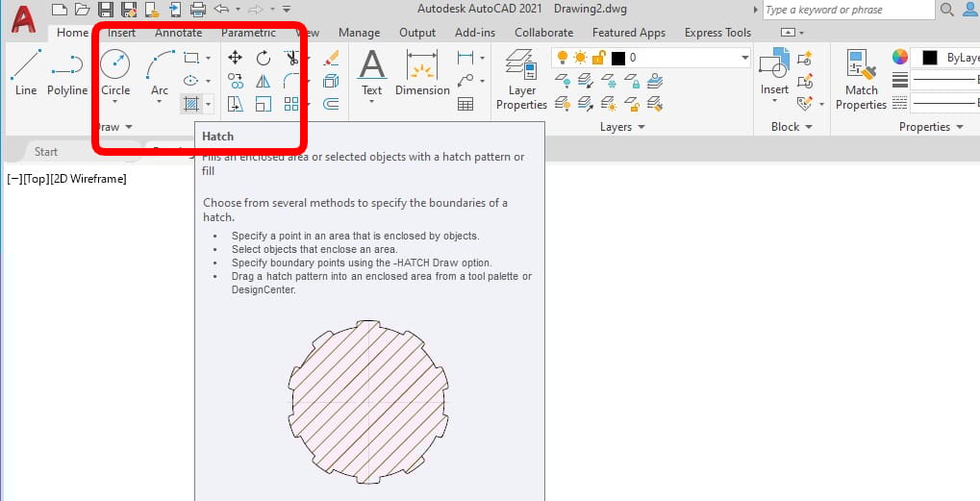Screen dimensions: 980x501
Task: Open the Linear dimension dropdown arrow
Action: tap(482, 58)
